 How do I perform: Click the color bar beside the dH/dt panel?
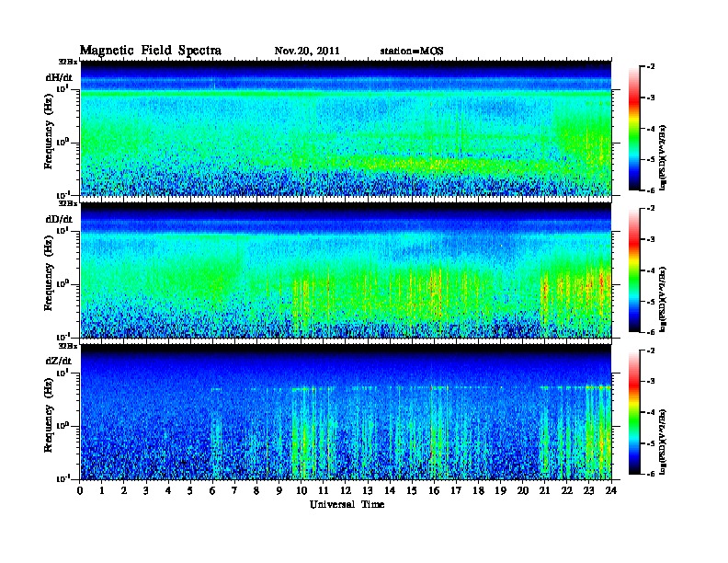[x=634, y=129]
